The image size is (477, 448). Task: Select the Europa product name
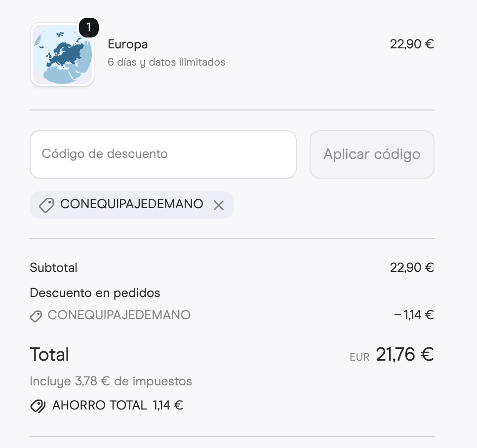(x=127, y=44)
